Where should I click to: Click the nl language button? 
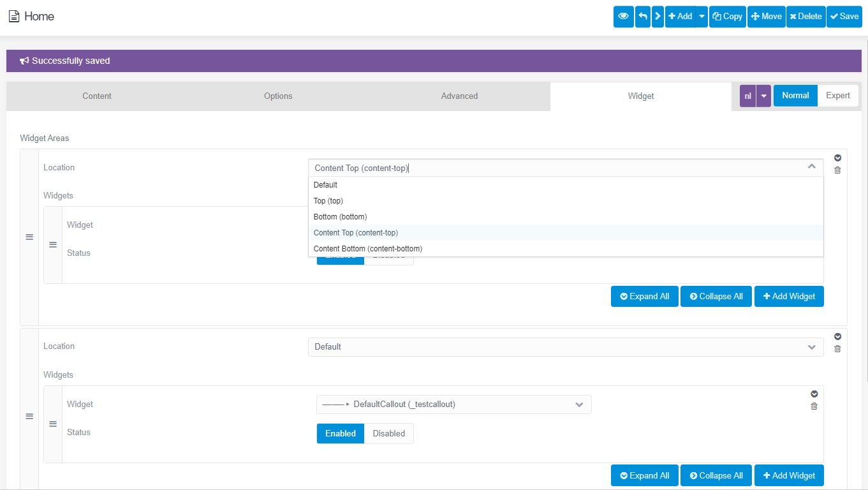tap(747, 96)
